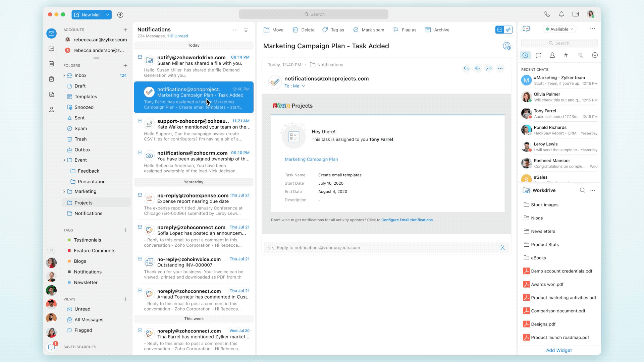Expand the Inbox folder
This screenshot has height=362, width=644.
[64, 75]
